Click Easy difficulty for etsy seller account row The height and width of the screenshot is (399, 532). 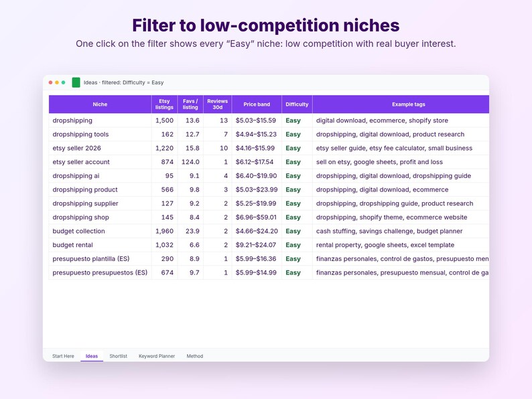(297, 162)
